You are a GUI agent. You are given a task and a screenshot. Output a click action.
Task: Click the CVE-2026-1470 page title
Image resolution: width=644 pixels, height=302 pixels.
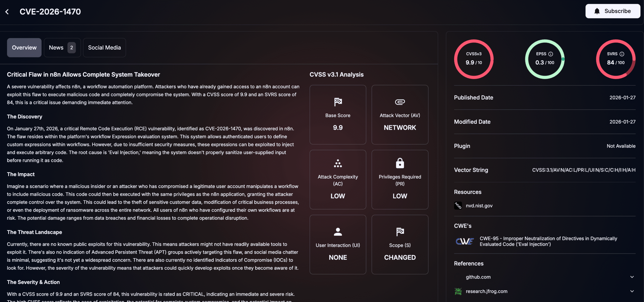click(50, 12)
